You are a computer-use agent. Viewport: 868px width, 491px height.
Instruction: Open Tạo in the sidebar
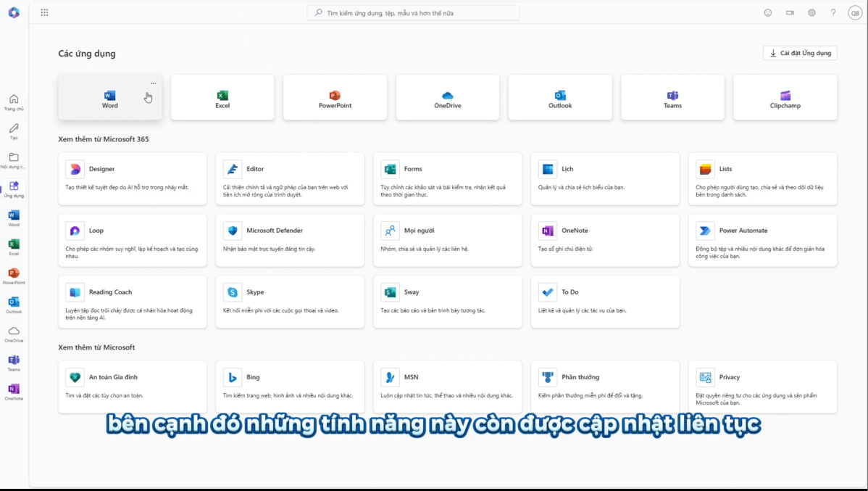(x=14, y=131)
